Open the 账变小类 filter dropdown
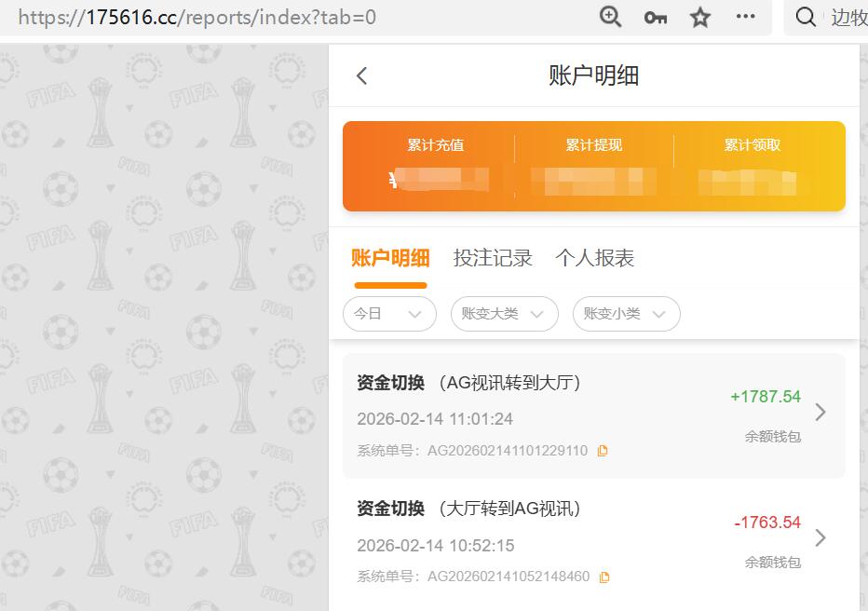Viewport: 868px width, 611px height. [x=626, y=314]
